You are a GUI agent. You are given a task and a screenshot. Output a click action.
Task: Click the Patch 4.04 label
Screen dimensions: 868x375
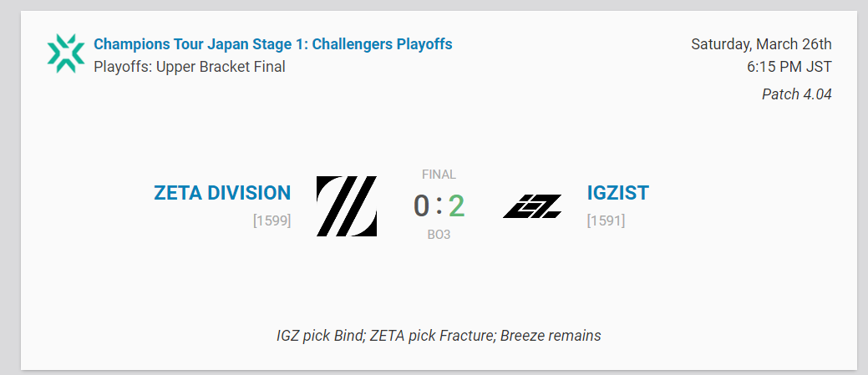tap(796, 94)
